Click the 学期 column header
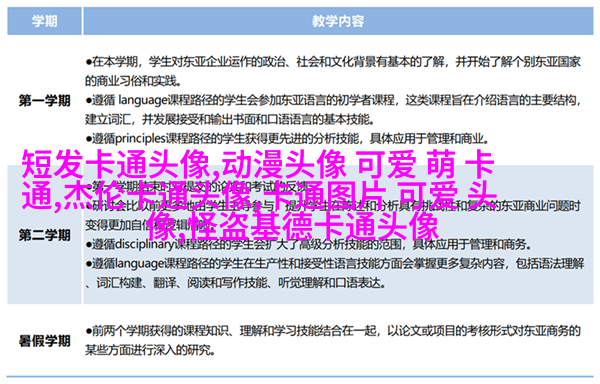This screenshot has width=600, height=384. click(44, 21)
